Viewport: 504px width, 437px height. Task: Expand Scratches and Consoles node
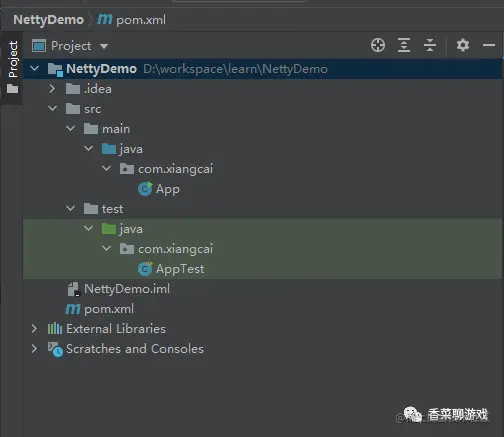click(x=34, y=349)
